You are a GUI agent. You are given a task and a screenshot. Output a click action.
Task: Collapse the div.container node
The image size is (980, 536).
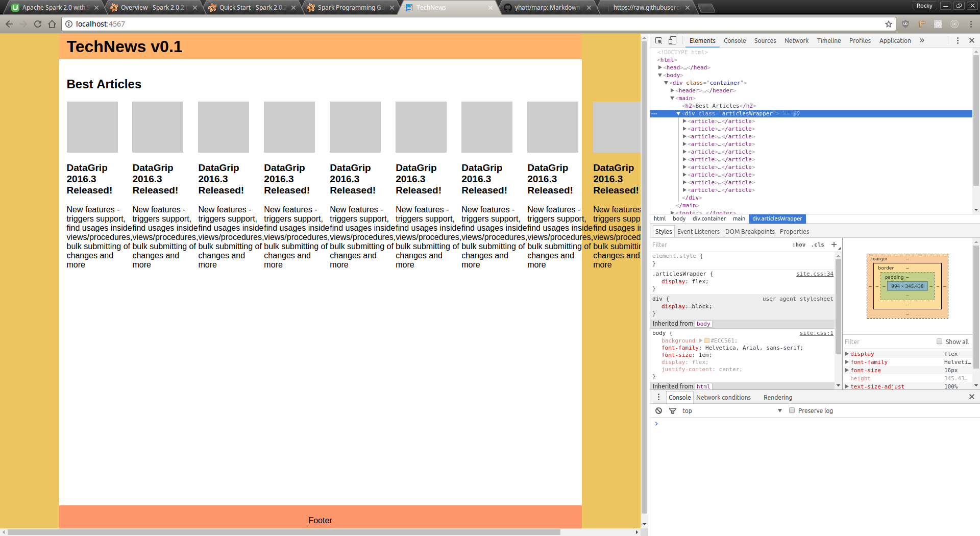[x=666, y=83]
